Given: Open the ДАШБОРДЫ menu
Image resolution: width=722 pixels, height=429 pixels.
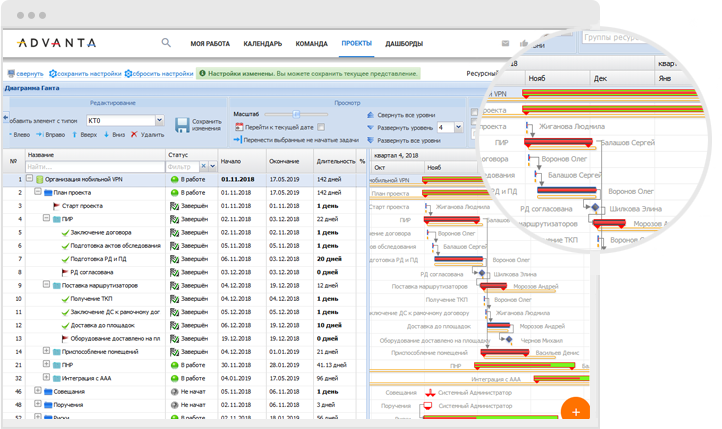Looking at the screenshot, I should [x=404, y=44].
